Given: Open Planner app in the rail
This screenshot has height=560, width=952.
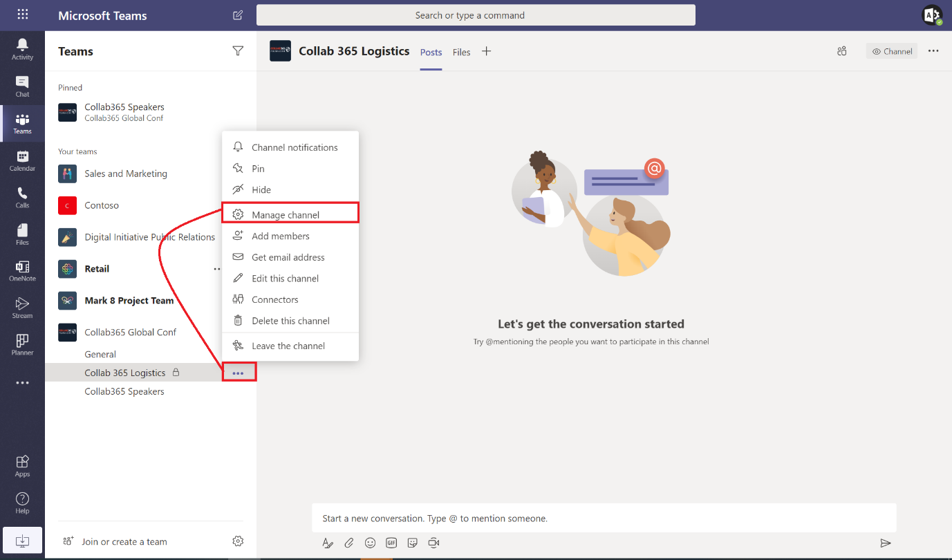Looking at the screenshot, I should [x=22, y=345].
